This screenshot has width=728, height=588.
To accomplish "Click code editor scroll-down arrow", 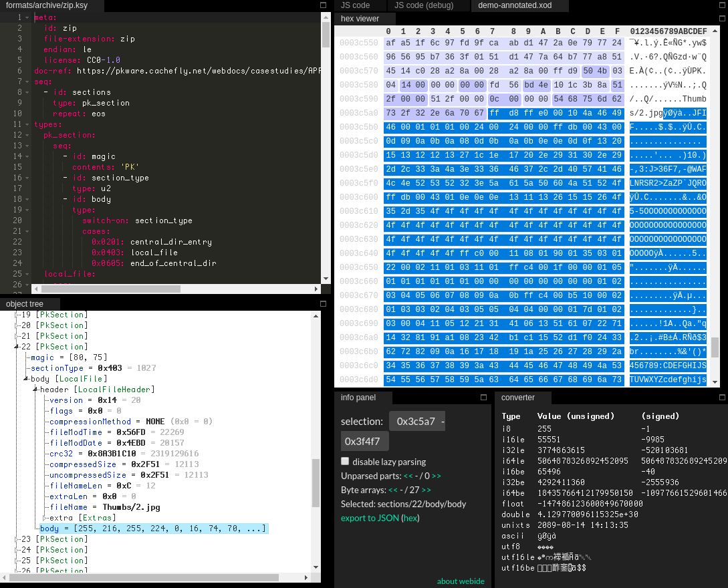I will (326, 279).
